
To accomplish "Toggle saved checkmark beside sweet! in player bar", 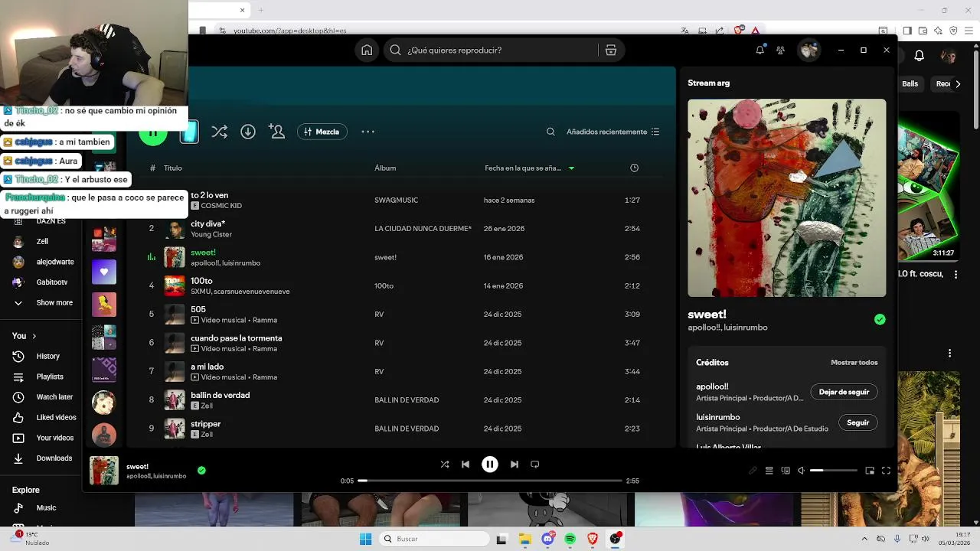I will click(x=201, y=471).
